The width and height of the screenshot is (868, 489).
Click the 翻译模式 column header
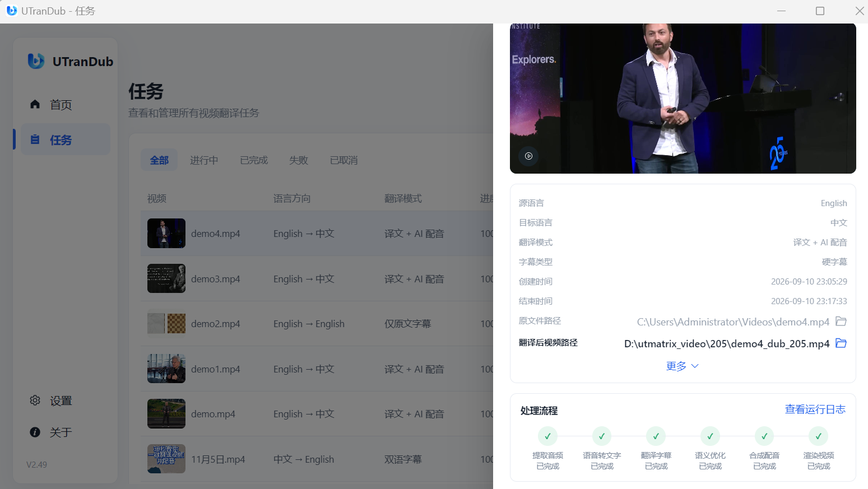pos(403,198)
